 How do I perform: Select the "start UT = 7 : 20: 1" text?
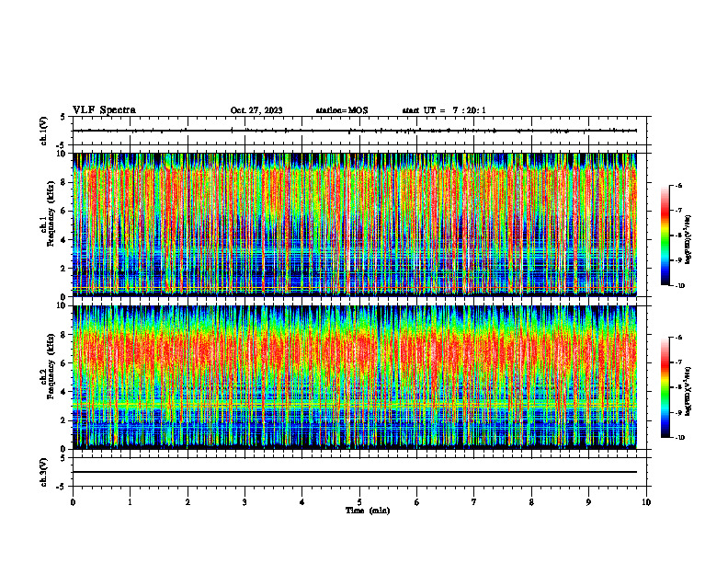pos(444,110)
